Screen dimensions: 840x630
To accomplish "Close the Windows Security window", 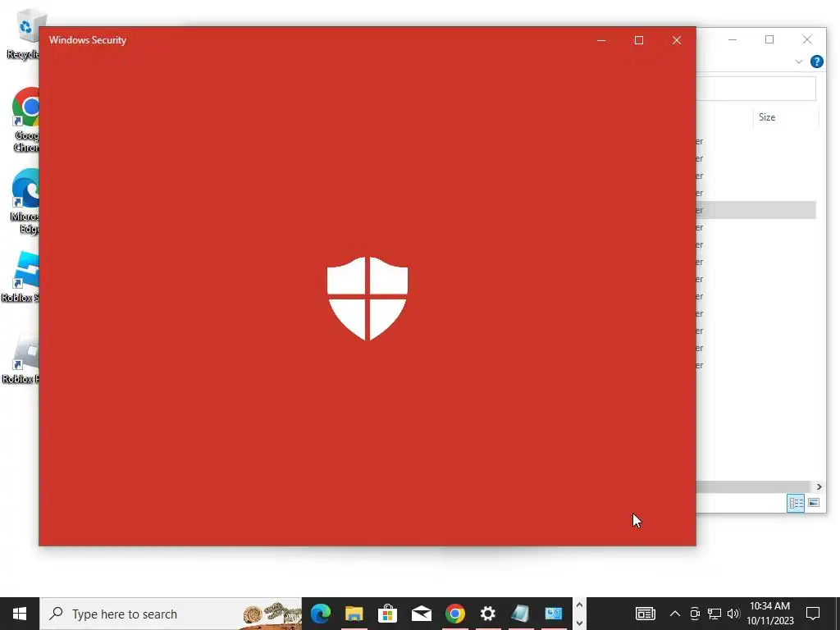I will coord(677,40).
